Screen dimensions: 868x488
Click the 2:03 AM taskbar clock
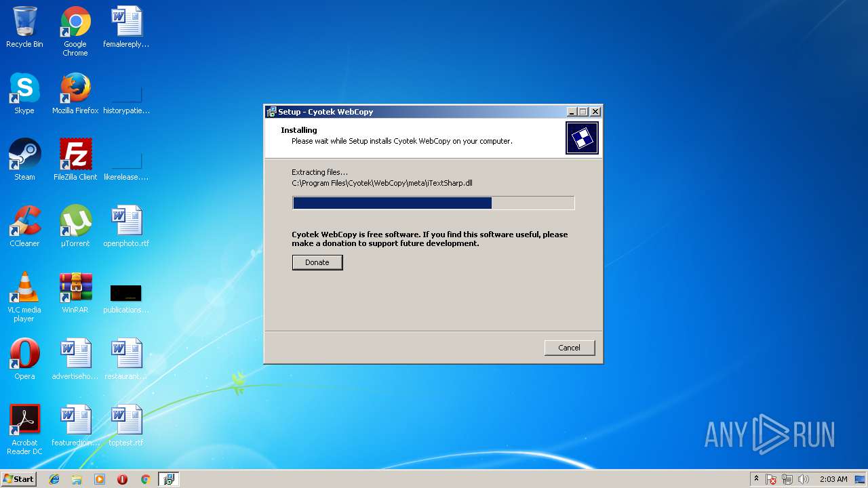click(x=833, y=479)
